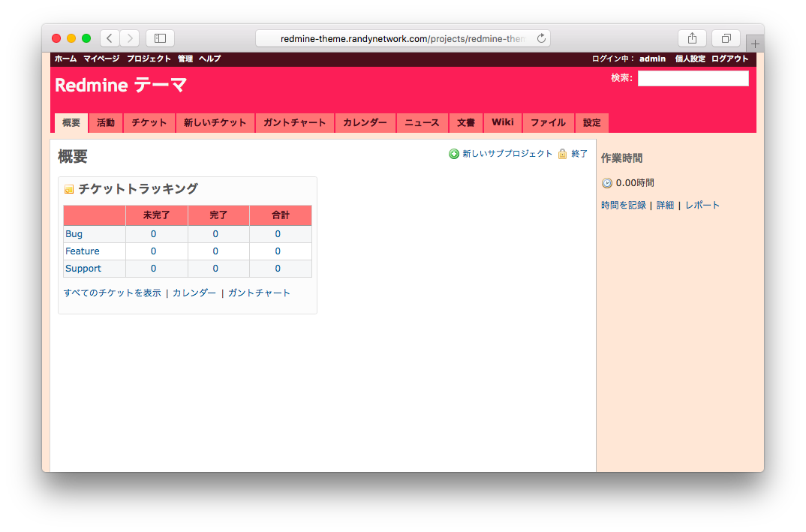Click the clock icon beside 0.00時間
806x532 pixels.
click(x=607, y=183)
